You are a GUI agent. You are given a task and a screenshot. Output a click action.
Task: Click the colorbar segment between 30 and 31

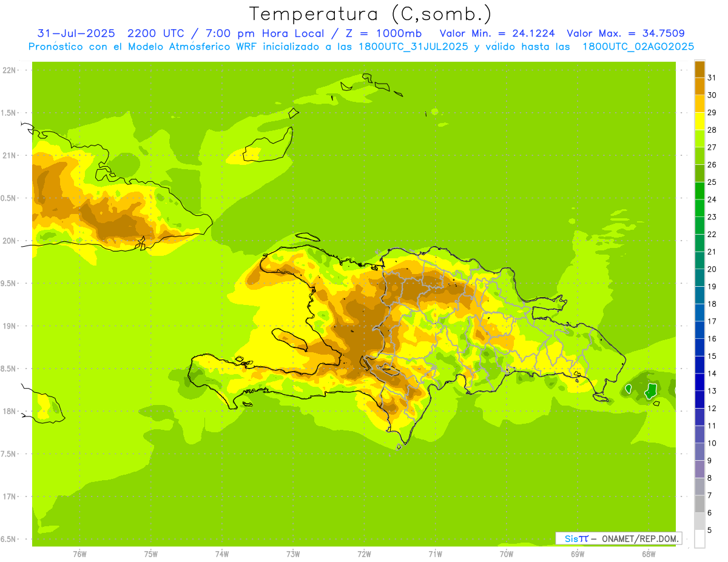(699, 86)
